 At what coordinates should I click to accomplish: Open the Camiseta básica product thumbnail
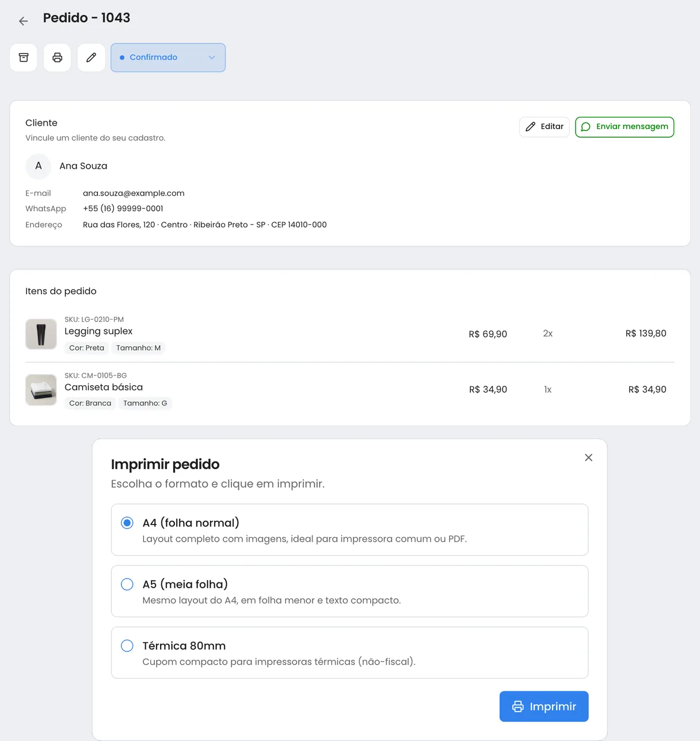point(41,390)
